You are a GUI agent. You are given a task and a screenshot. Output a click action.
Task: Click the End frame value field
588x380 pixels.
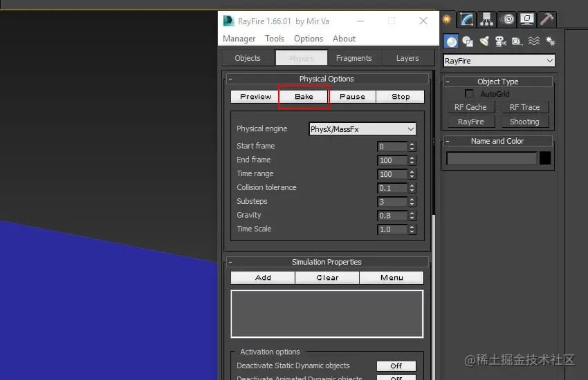(392, 160)
